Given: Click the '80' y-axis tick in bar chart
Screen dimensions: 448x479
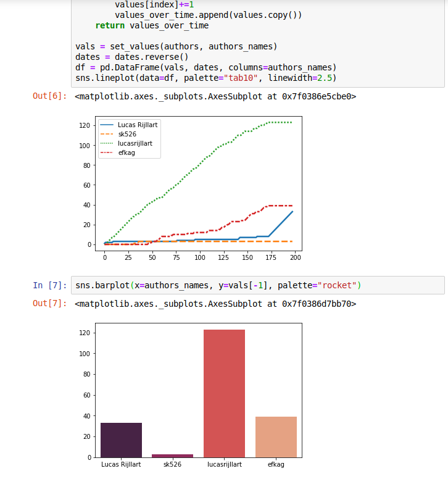Looking at the screenshot, I should tap(87, 375).
